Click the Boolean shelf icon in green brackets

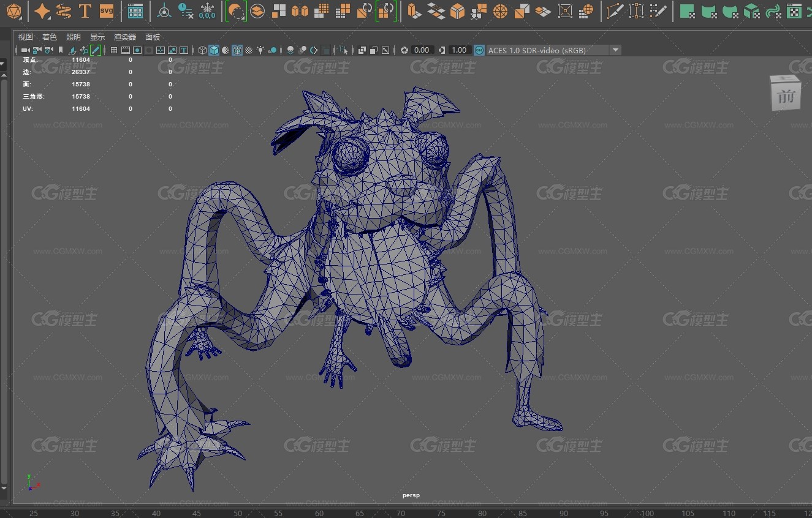click(236, 10)
